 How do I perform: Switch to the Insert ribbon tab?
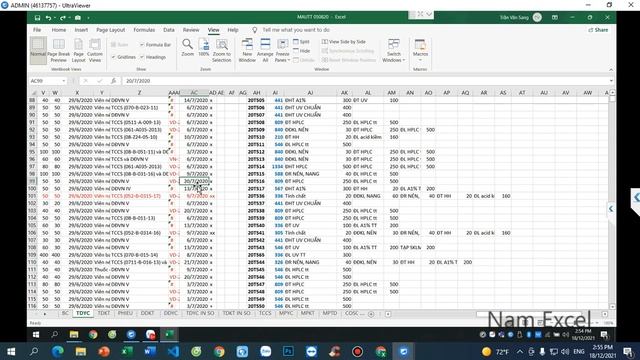[81, 30]
